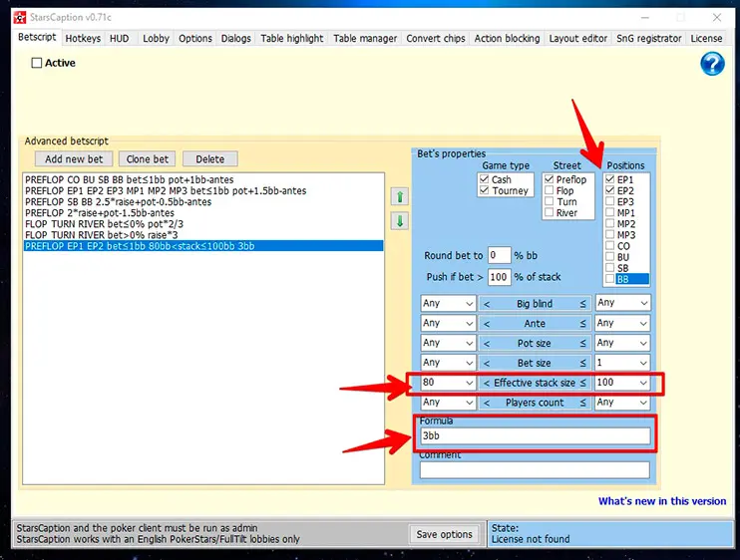Viewport: 740px width, 560px height.
Task: Click the blue help question mark icon
Action: [712, 64]
